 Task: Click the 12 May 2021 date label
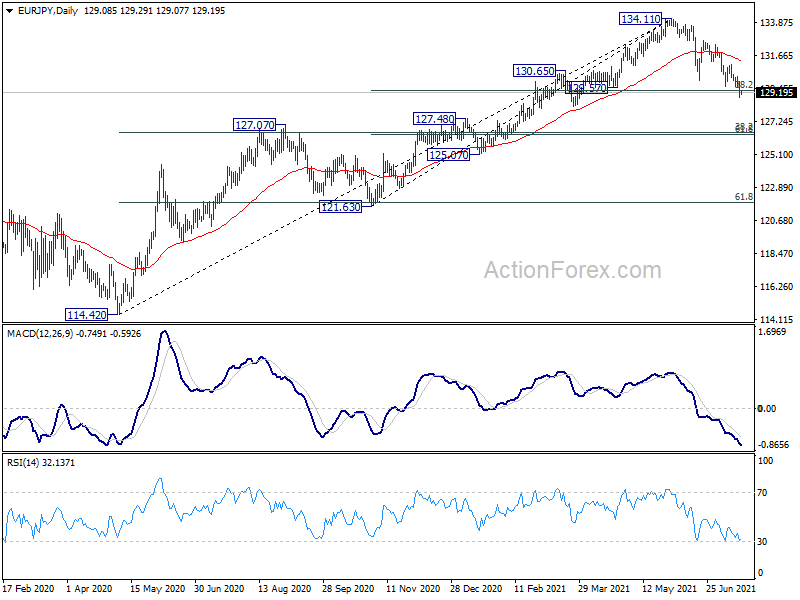[669, 588]
